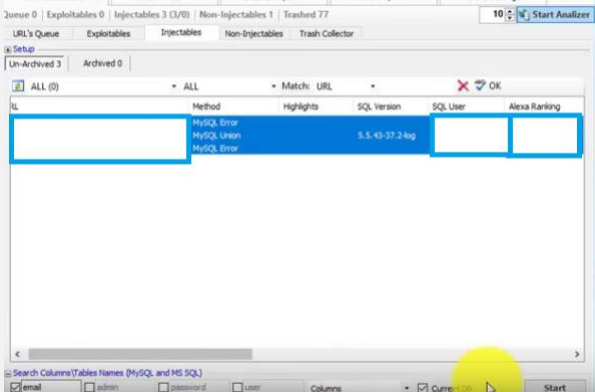
Task: Click the Method column header
Action: [234, 107]
